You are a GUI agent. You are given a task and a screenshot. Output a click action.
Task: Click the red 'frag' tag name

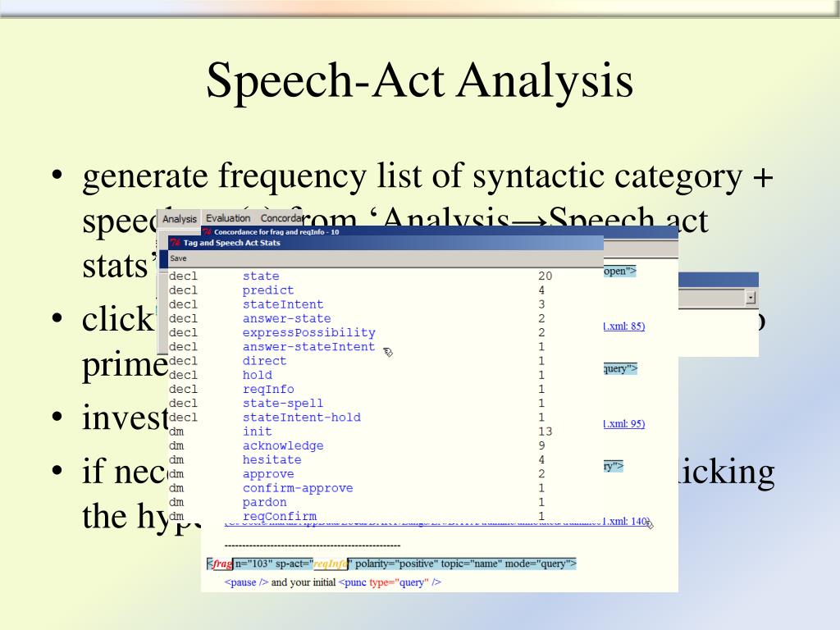221,564
